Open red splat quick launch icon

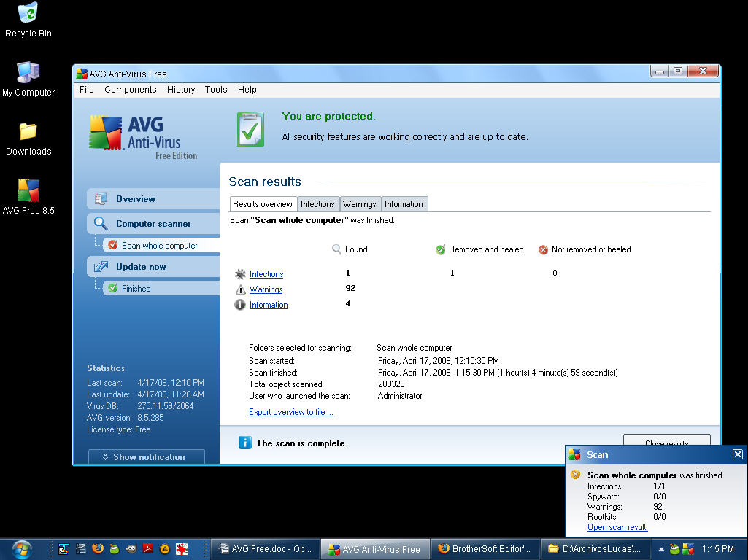pyautogui.click(x=182, y=548)
